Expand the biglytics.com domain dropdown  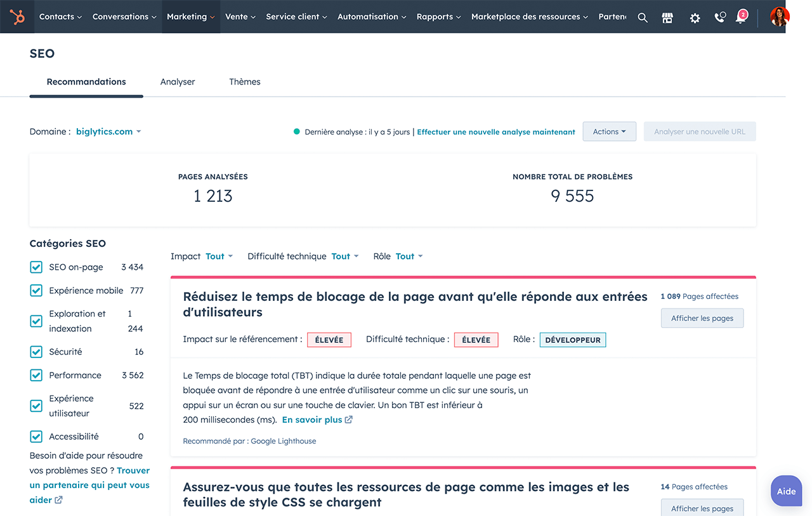tap(108, 132)
